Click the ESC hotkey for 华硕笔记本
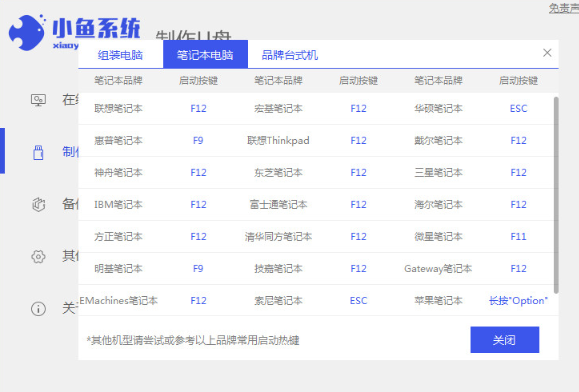The height and width of the screenshot is (392, 579). (x=518, y=109)
